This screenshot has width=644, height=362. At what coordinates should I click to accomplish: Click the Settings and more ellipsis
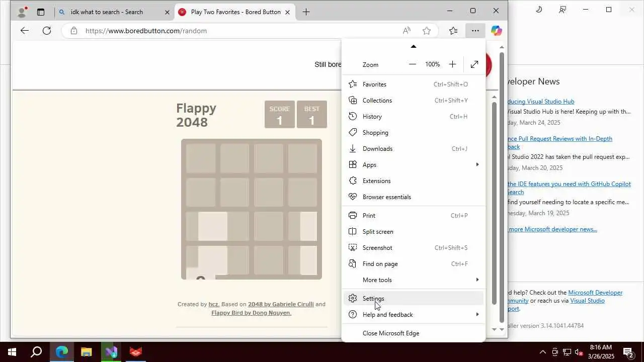(475, 31)
